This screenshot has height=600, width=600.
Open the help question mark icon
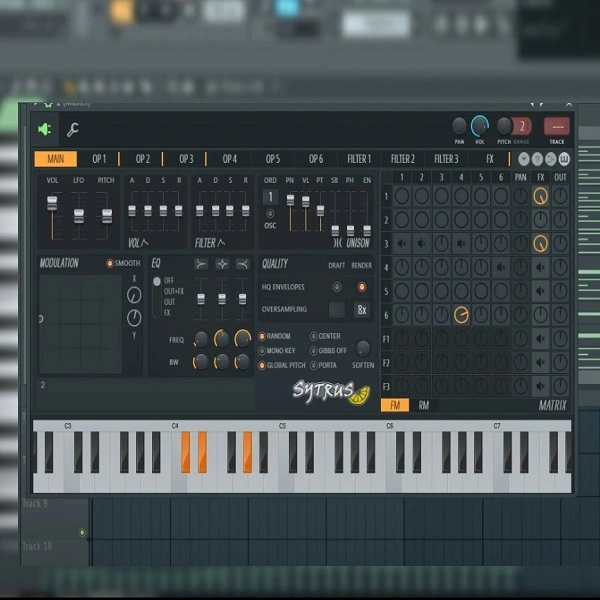537,159
